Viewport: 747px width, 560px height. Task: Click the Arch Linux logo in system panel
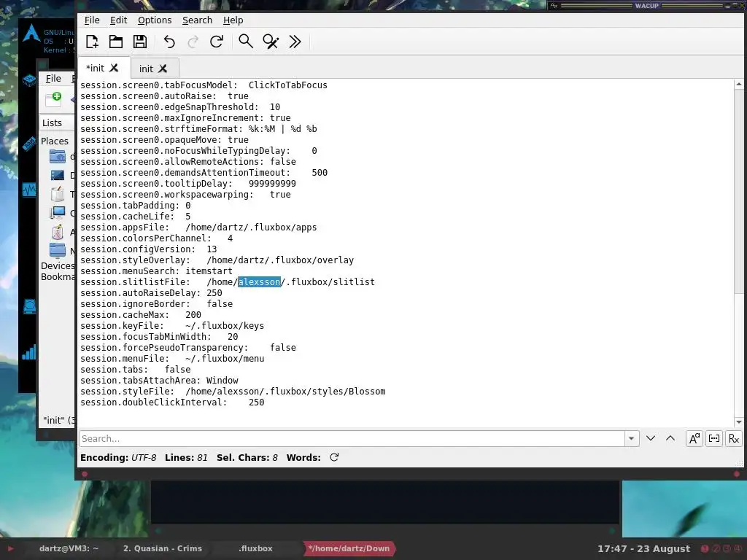(x=31, y=34)
